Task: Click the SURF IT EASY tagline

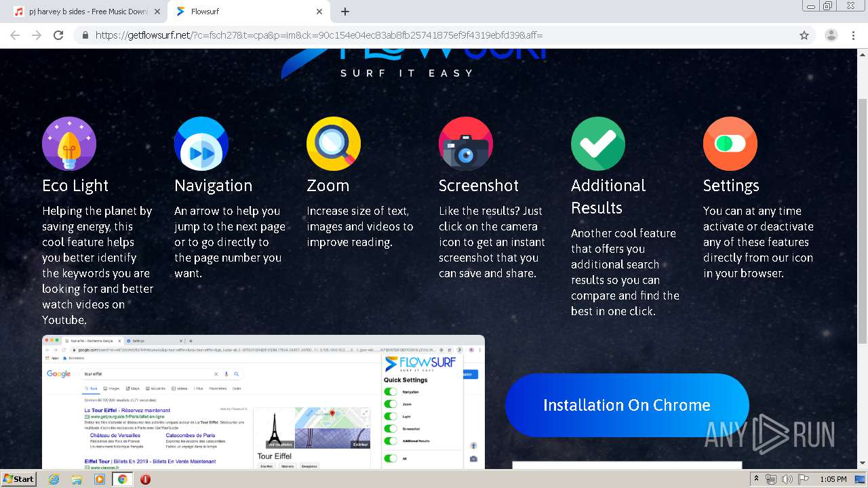Action: tap(407, 73)
